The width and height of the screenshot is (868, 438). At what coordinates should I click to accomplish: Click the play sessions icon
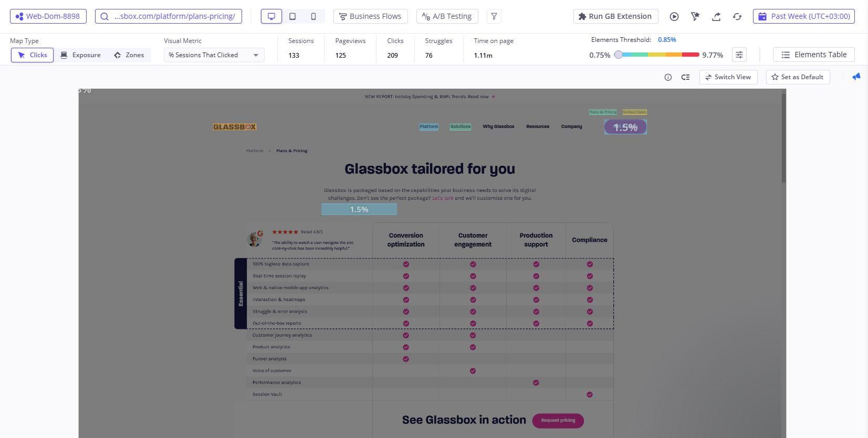(674, 16)
